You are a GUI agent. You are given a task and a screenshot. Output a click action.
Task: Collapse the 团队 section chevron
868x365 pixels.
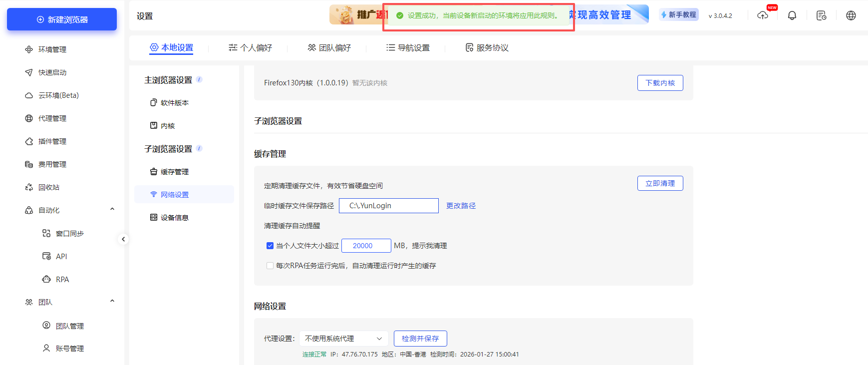pyautogui.click(x=112, y=301)
